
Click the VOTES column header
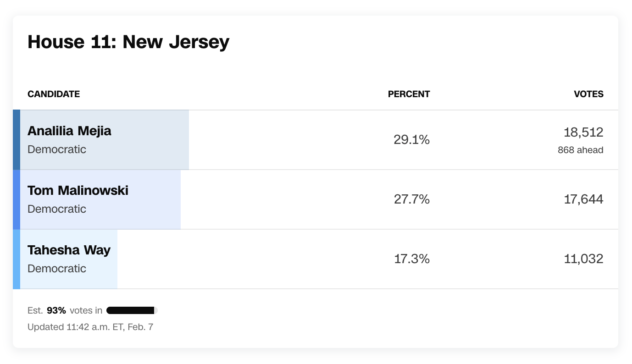pos(588,94)
